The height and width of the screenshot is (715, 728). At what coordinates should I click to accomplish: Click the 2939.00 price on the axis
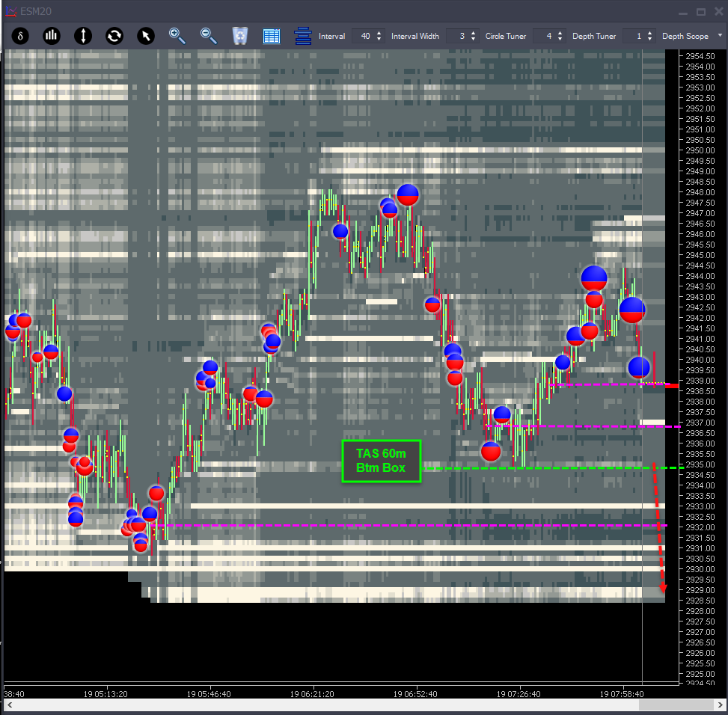[x=700, y=381]
